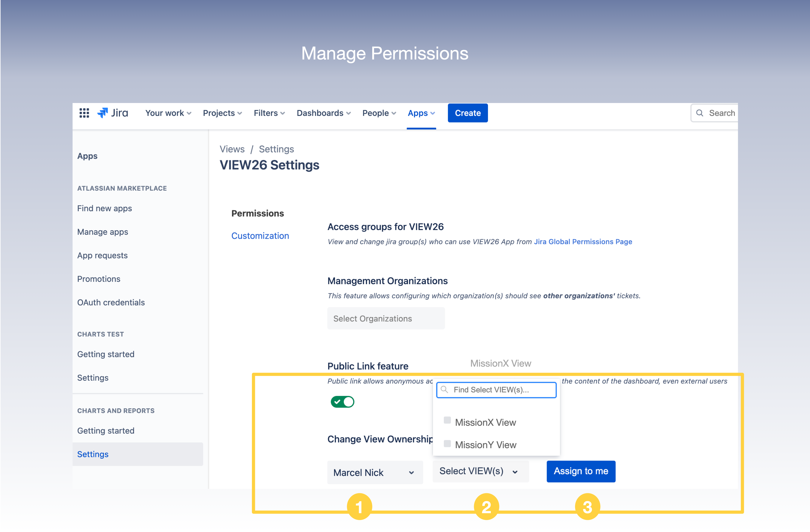Click the Jira logo
This screenshot has width=810, height=532.
pos(113,113)
